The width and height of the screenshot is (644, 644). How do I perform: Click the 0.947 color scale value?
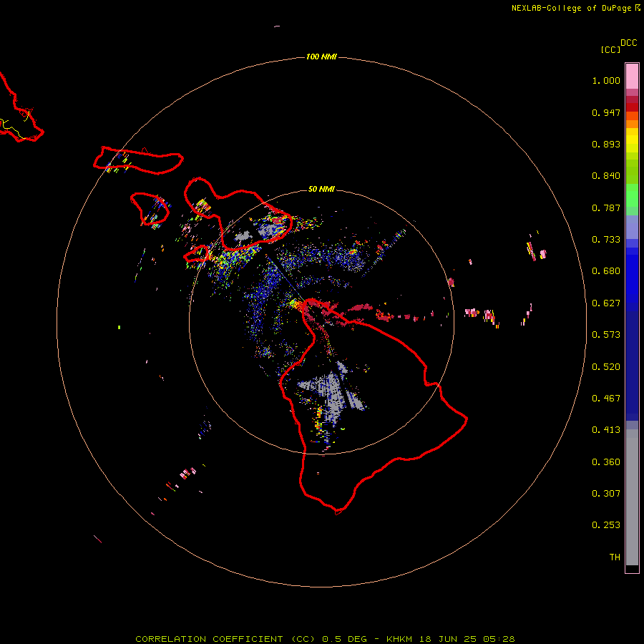[x=606, y=112]
